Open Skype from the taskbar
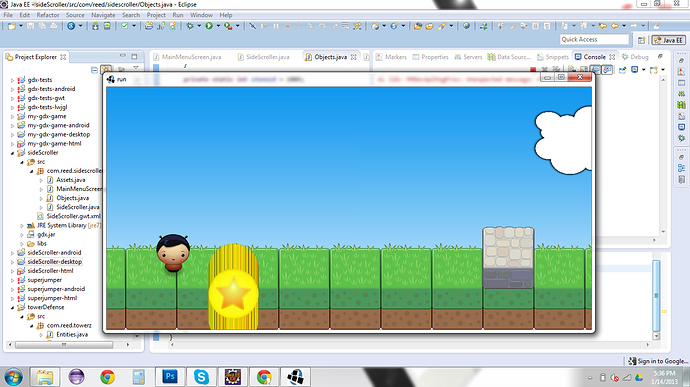This screenshot has height=387, width=690. (x=201, y=377)
